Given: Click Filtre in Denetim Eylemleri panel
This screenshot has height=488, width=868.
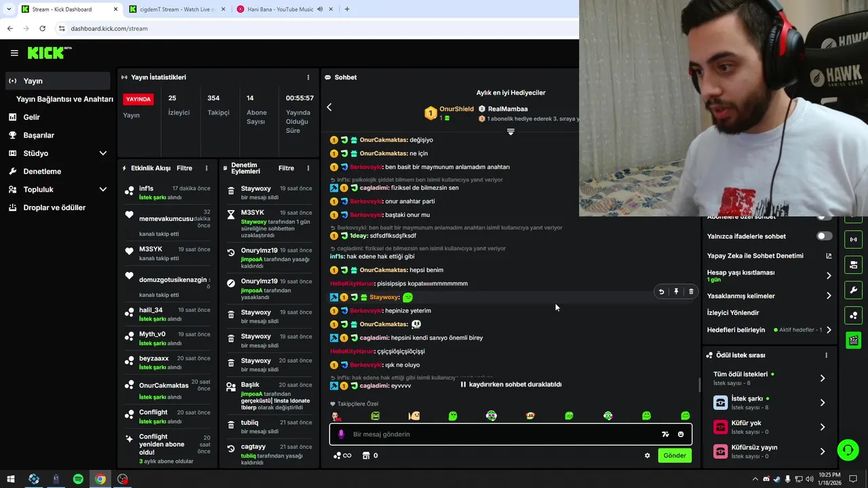Looking at the screenshot, I should 286,168.
